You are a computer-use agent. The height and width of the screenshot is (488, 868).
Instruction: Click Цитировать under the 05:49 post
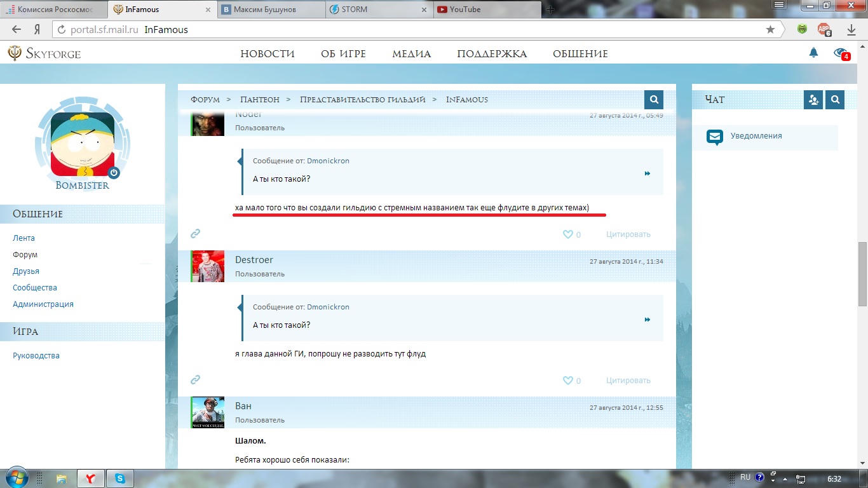coord(628,234)
